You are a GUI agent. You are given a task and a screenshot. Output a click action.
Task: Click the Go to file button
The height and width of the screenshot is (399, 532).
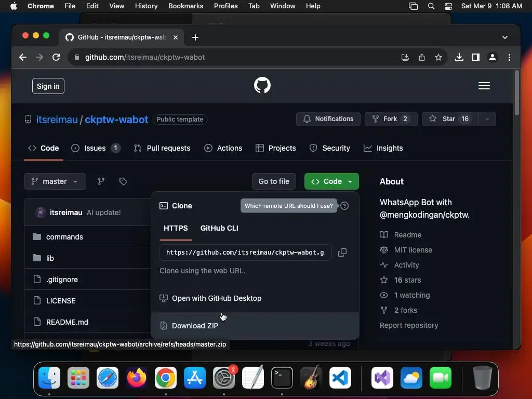[274, 181]
